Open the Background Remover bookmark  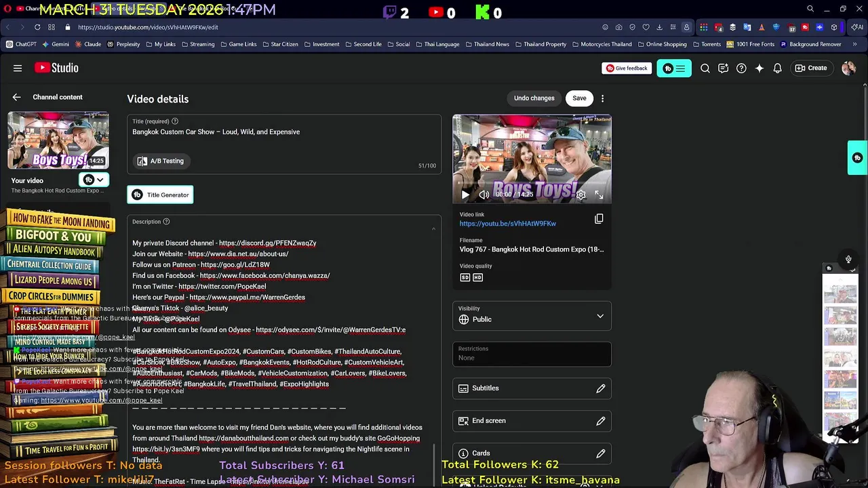click(810, 44)
